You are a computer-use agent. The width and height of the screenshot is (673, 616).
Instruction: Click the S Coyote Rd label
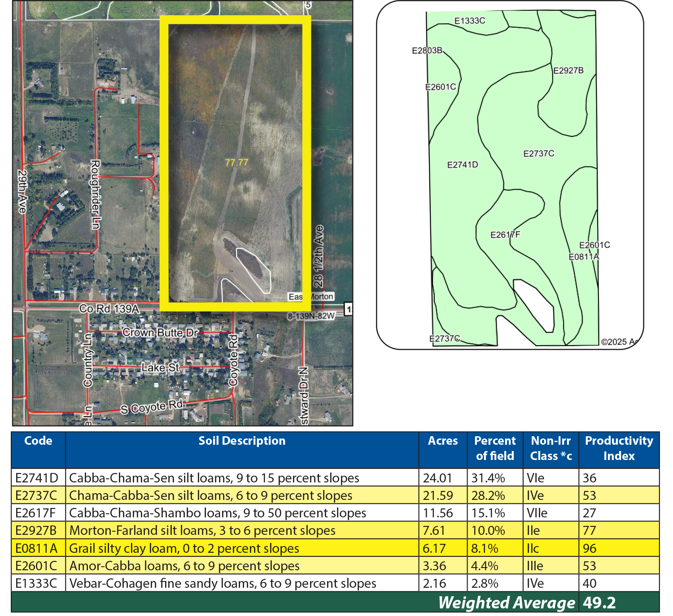tap(152, 407)
